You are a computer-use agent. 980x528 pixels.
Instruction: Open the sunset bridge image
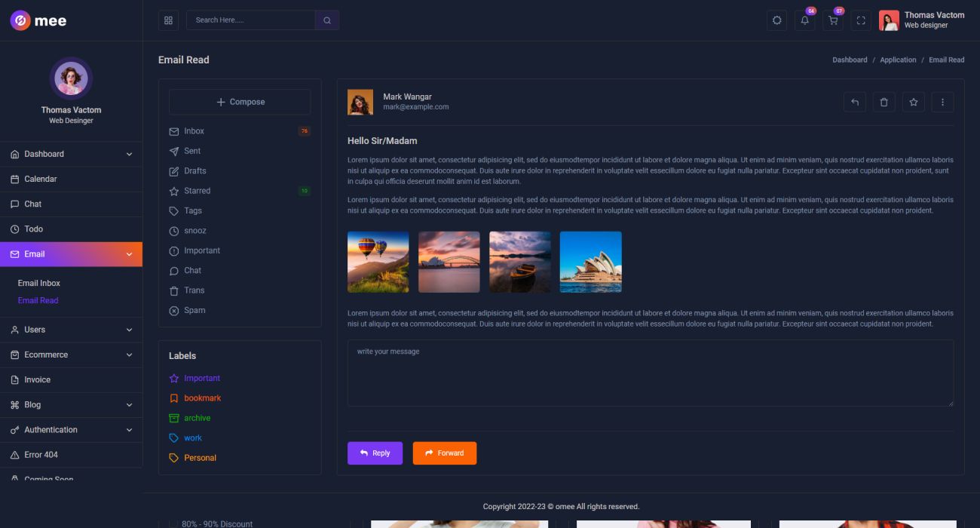click(x=449, y=262)
